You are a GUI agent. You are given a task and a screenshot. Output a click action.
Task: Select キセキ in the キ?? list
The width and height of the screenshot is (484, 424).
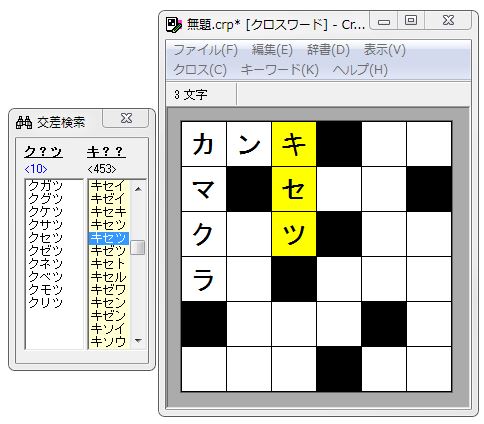click(x=108, y=211)
